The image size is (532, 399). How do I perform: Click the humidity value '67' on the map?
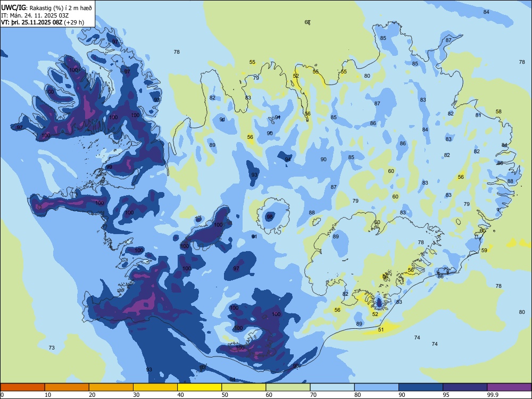[307, 22]
